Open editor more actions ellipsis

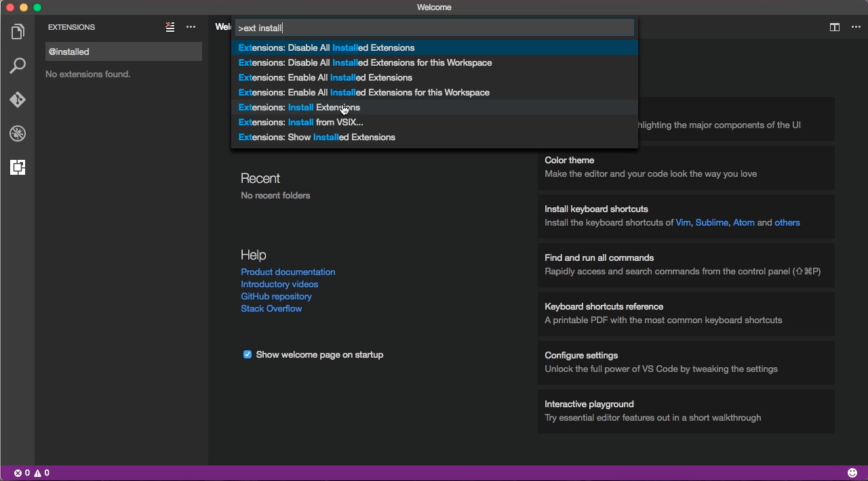[856, 27]
